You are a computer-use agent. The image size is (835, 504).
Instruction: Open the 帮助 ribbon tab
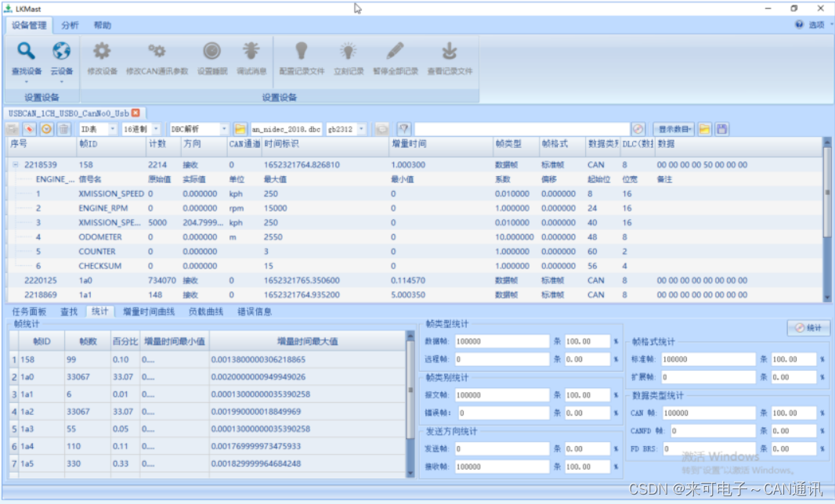tap(103, 25)
